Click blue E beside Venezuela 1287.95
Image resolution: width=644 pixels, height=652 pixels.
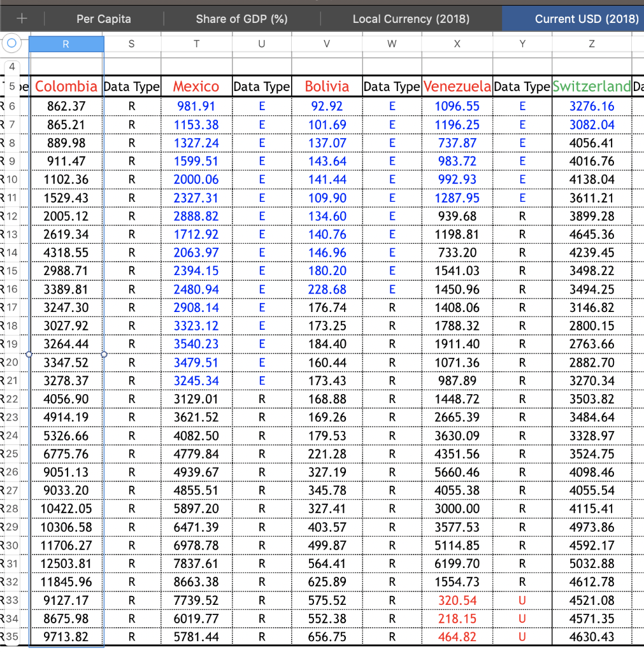(522, 198)
